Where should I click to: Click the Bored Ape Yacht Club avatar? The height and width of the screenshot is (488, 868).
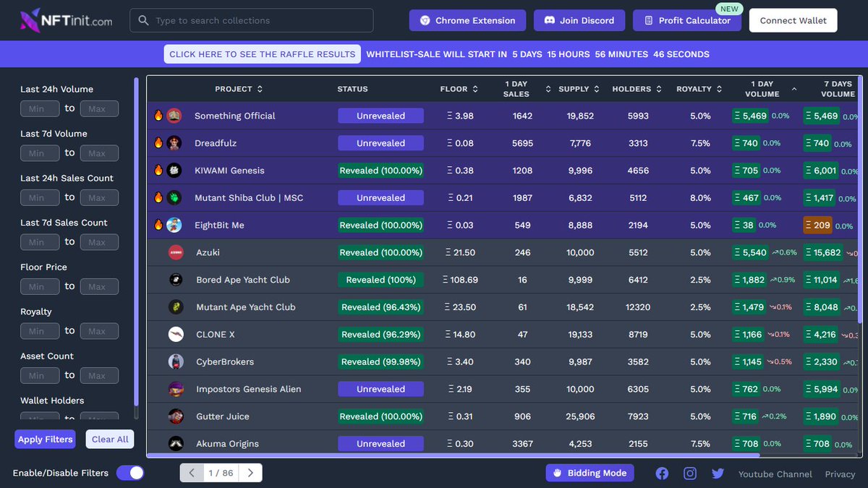coord(176,280)
